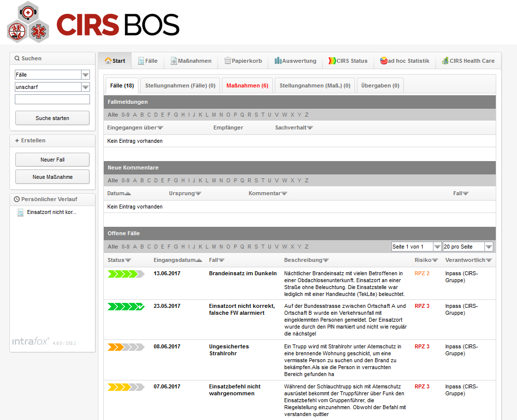The height and width of the screenshot is (420, 517).
Task: Click date 23.05.2017 in Offene Fälle
Action: click(x=167, y=306)
